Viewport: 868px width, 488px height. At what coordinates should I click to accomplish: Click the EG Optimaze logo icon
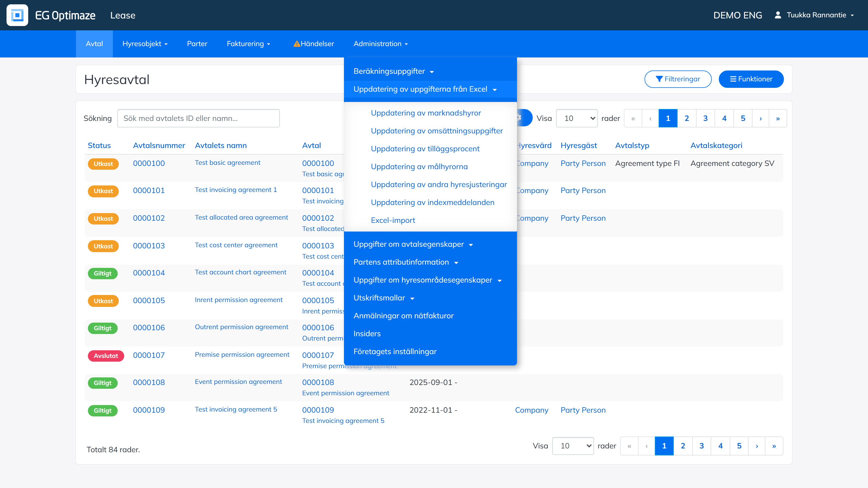[17, 15]
